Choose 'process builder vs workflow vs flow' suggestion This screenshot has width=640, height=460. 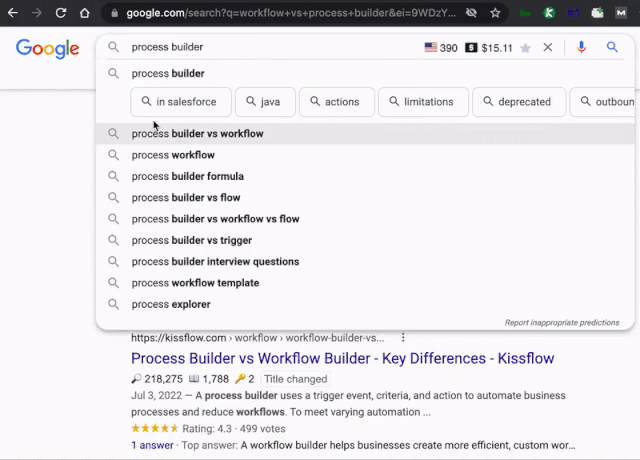[x=365, y=219]
